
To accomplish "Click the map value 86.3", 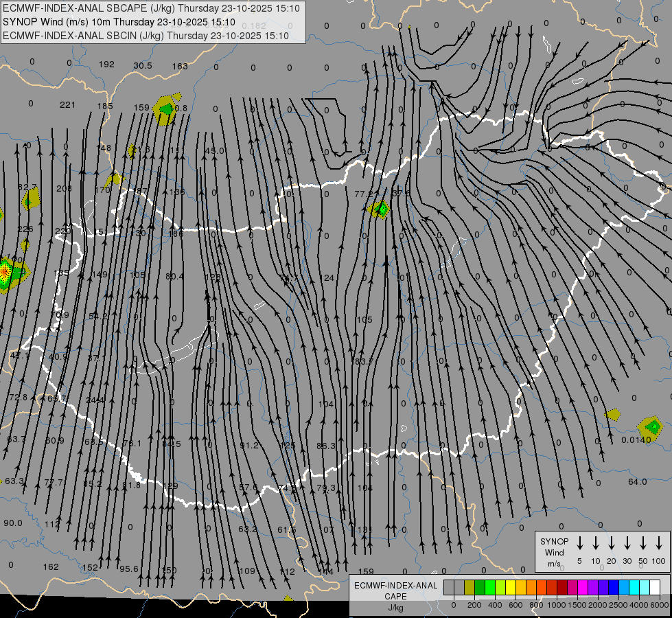I will [x=326, y=446].
